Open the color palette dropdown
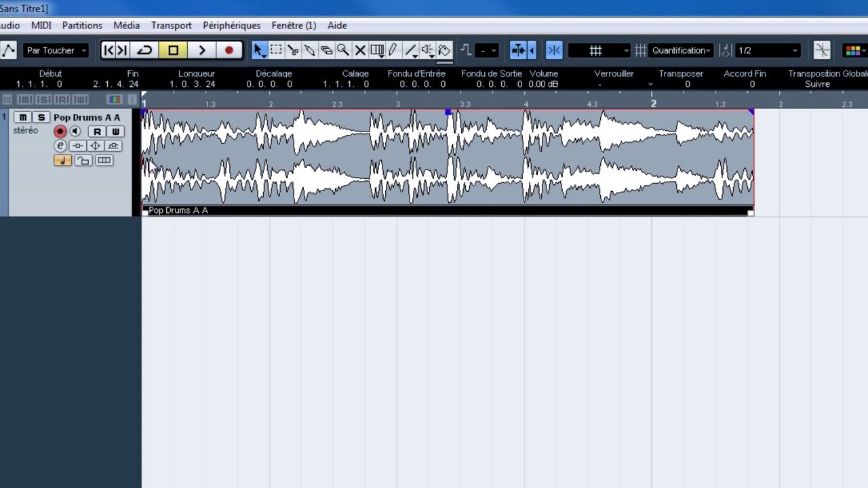 pos(854,50)
